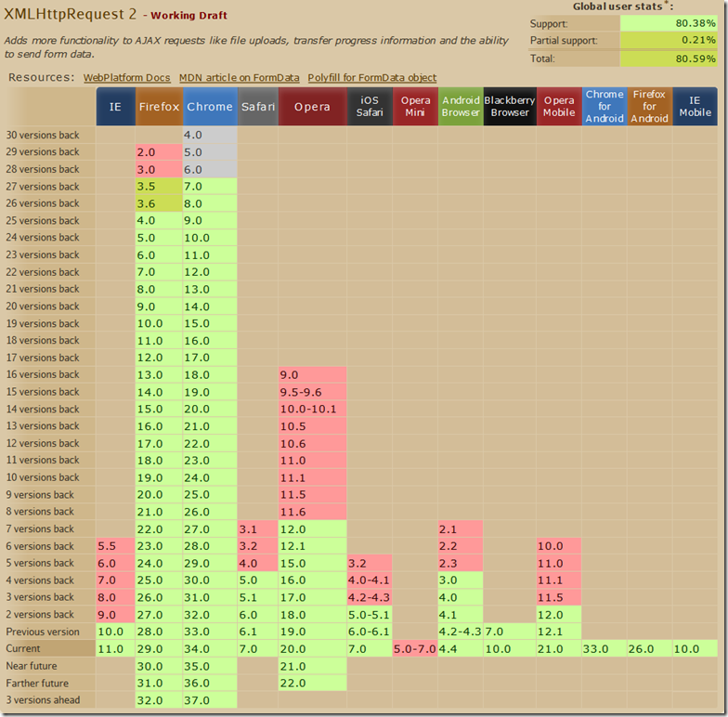Click the Opera Mobile 11.5 cell

pos(559,598)
